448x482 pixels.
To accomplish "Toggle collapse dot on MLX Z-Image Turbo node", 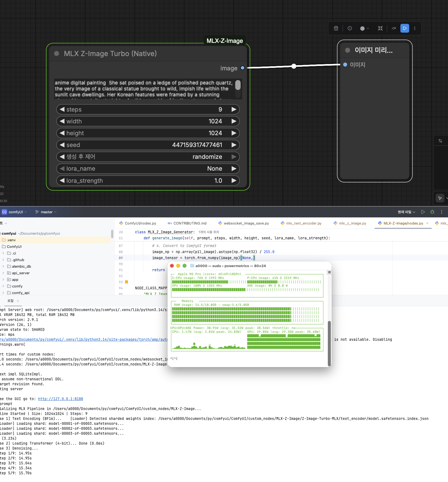I will pos(57,54).
